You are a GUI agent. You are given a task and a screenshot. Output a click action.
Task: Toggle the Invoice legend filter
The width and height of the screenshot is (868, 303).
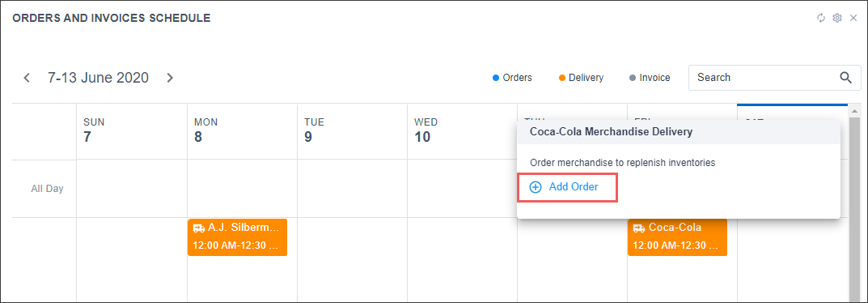point(650,78)
